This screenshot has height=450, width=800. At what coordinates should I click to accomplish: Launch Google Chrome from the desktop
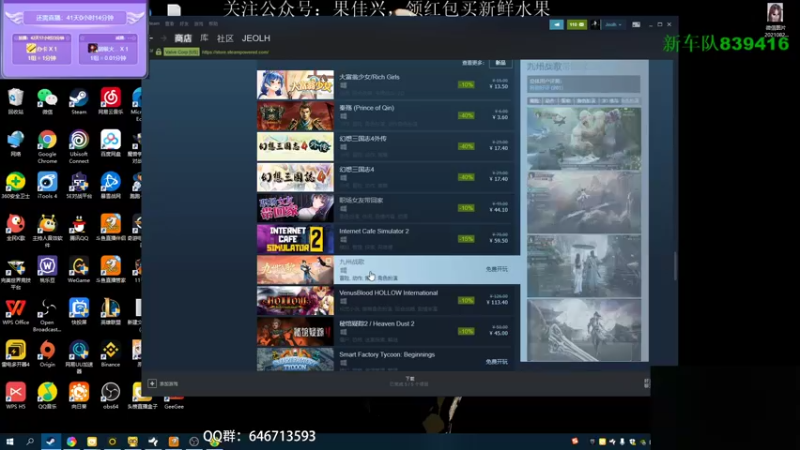(x=47, y=146)
